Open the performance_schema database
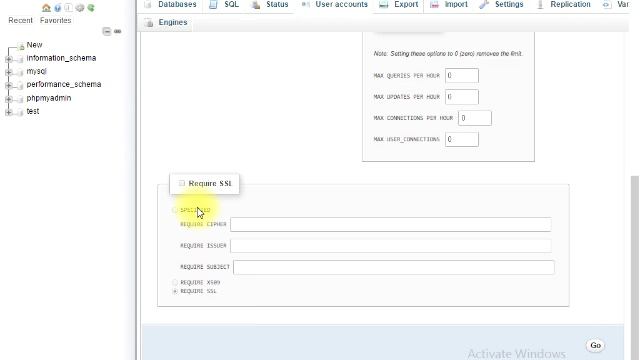The width and height of the screenshot is (640, 360). 64,84
